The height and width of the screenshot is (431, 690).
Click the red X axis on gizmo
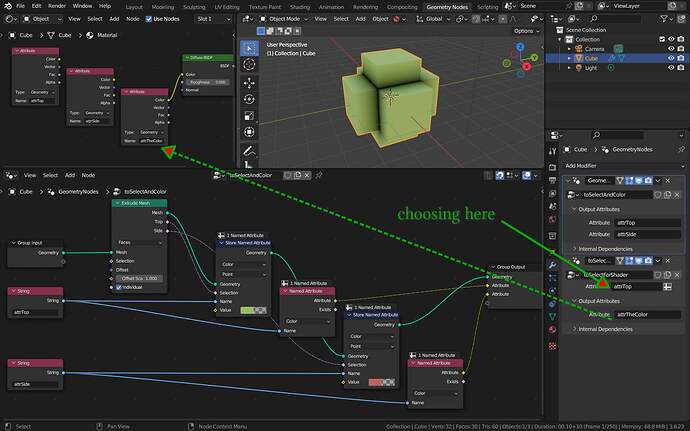[x=526, y=66]
